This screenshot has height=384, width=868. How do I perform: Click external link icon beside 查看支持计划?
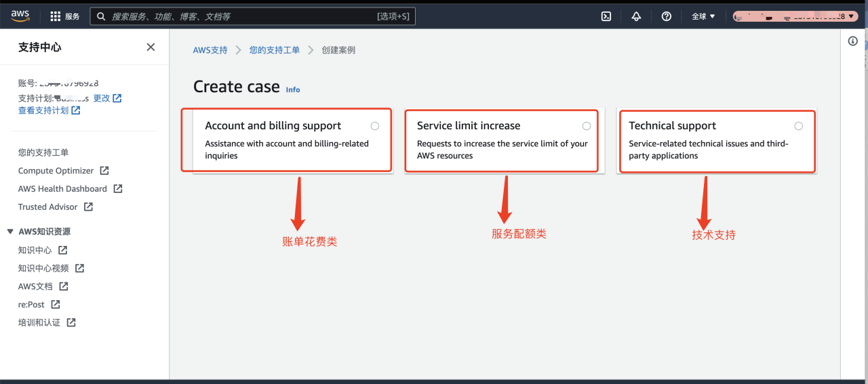coord(76,110)
